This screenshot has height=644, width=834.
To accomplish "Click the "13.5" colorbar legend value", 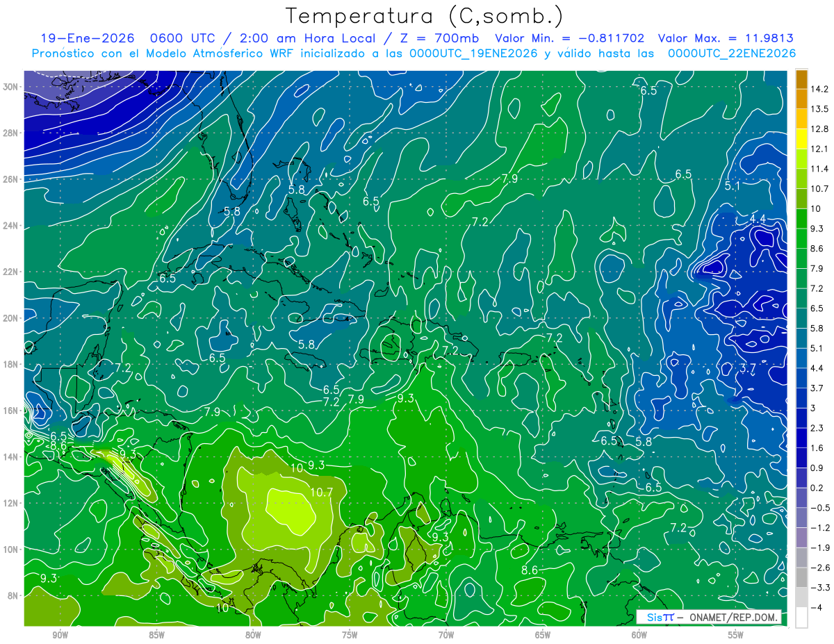I will click(x=819, y=109).
